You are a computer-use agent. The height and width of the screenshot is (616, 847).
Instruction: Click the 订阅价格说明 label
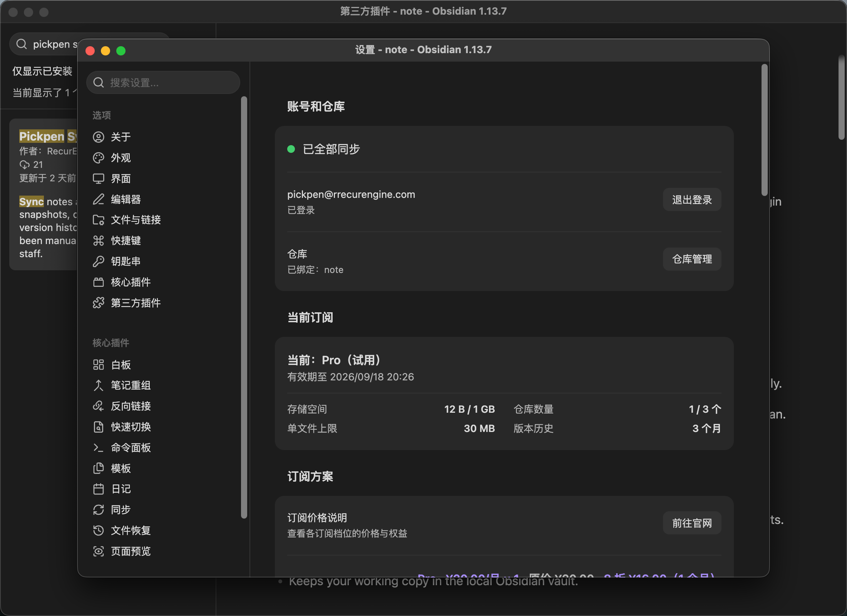coord(317,518)
